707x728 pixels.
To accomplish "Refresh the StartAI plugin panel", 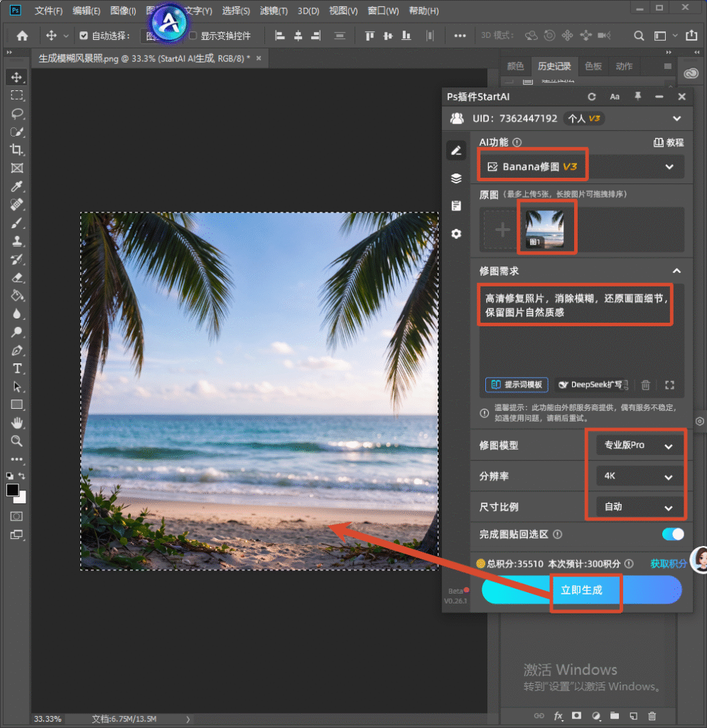I will click(591, 97).
